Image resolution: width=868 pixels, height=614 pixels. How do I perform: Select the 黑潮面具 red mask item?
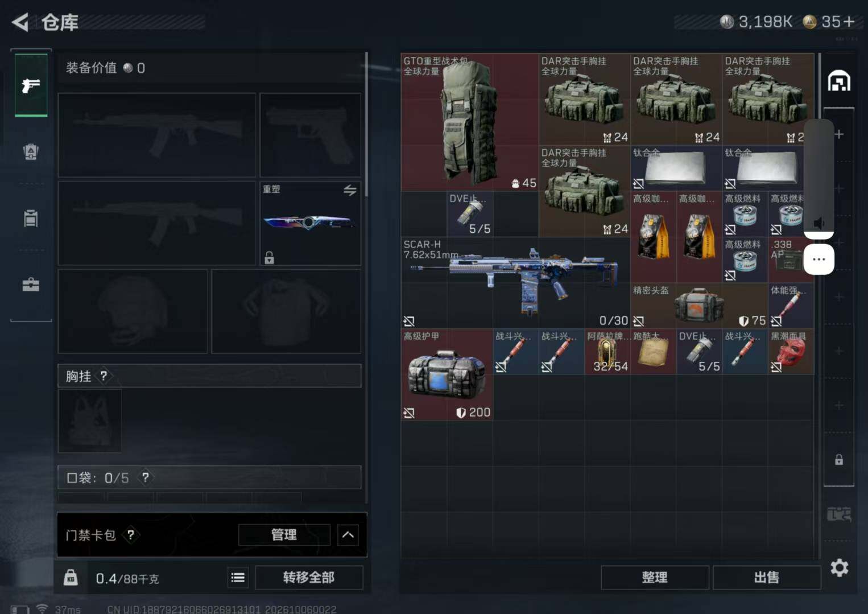coord(791,352)
